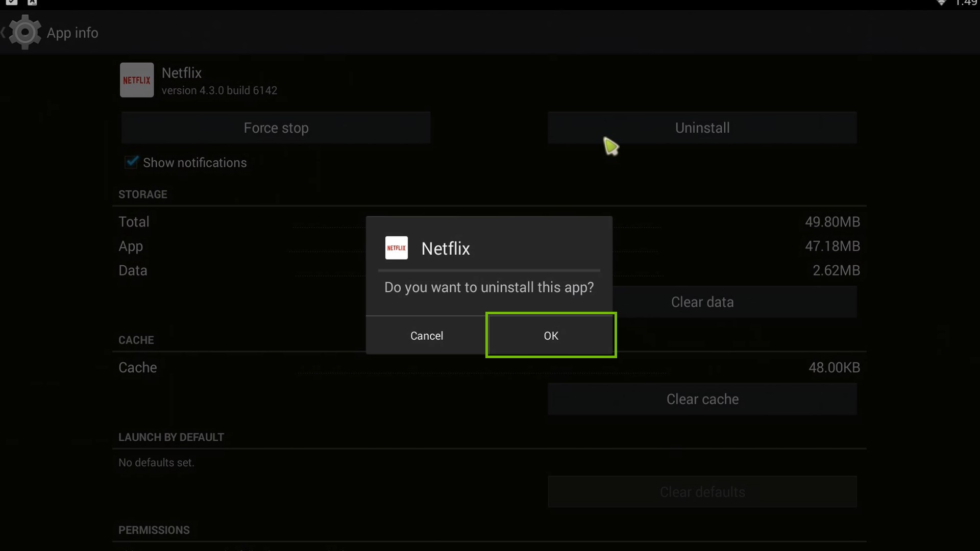Click the Clear data button
Image resolution: width=980 pixels, height=551 pixels.
click(x=702, y=302)
